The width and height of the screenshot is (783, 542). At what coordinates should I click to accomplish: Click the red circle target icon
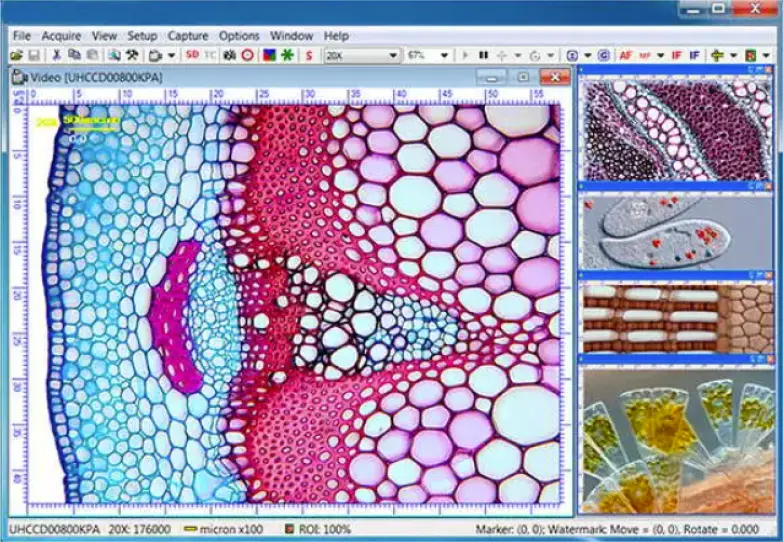248,55
